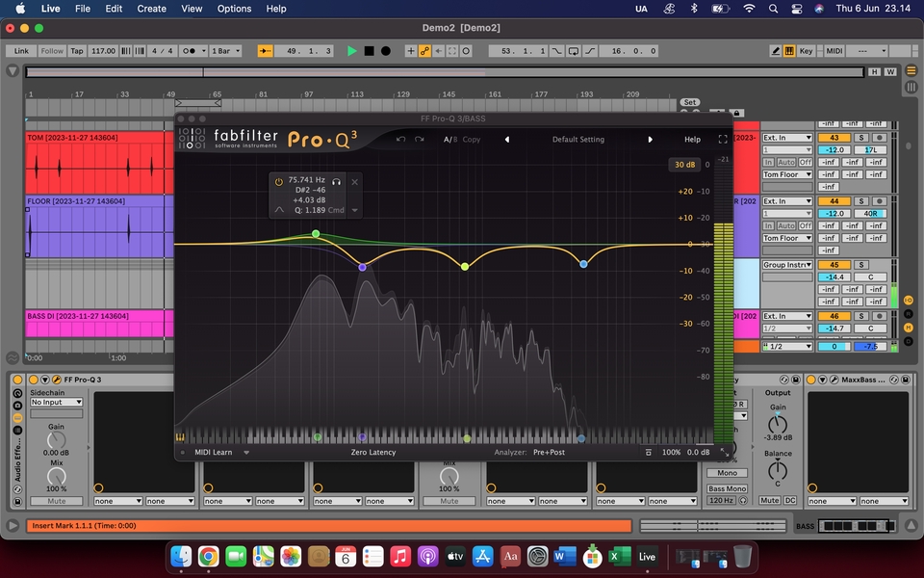Screen dimensions: 924x578
Task: Open MaxxBass plug-in window wrench icon
Action: 834,380
